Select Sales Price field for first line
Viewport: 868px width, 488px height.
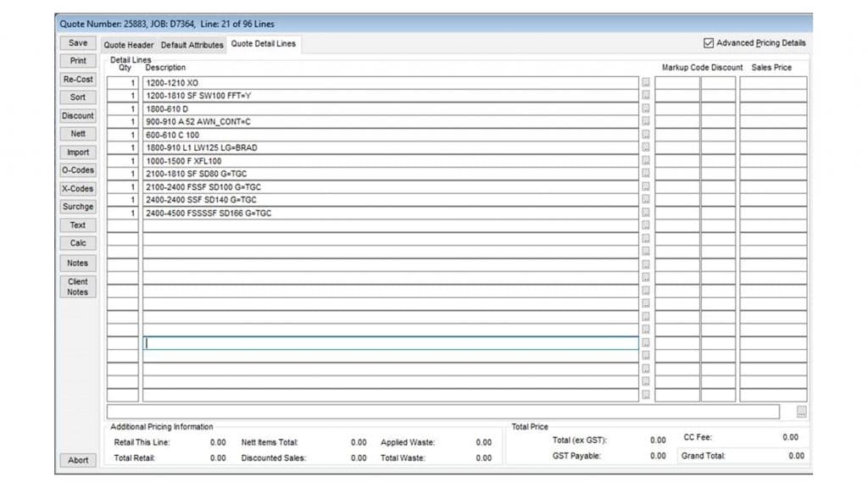tap(773, 83)
